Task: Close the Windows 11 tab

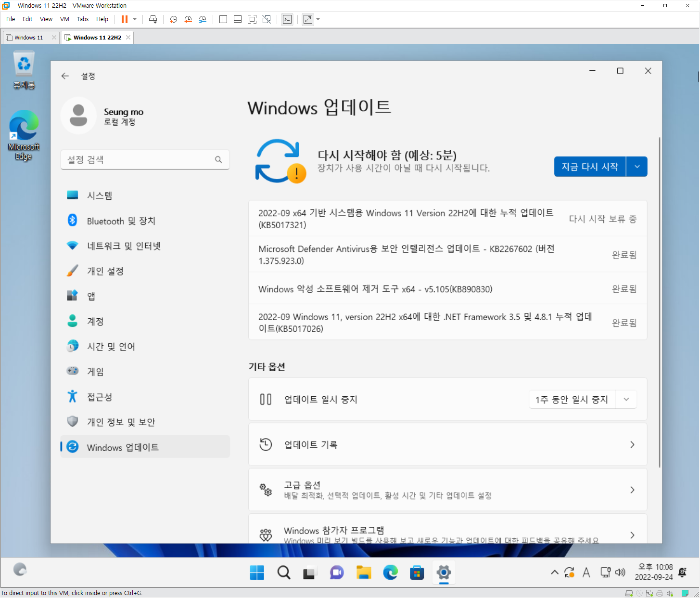Action: tap(54, 38)
